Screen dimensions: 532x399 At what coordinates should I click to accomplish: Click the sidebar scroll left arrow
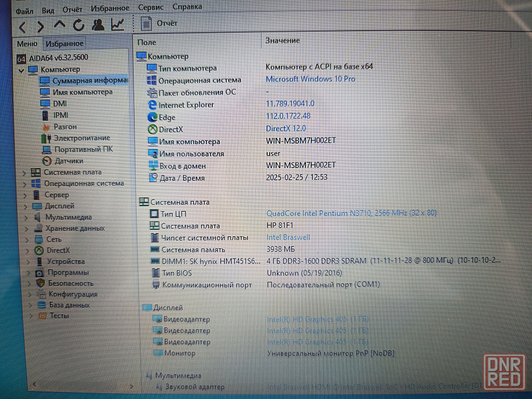[x=35, y=384]
